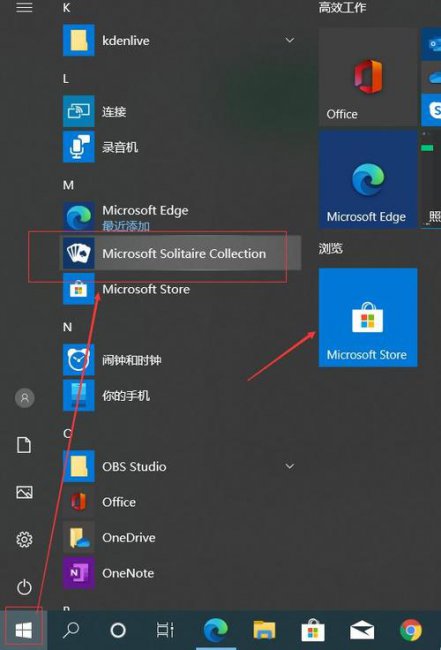Open the kdenlive folder entry
The height and width of the screenshot is (650, 441).
(x=179, y=40)
